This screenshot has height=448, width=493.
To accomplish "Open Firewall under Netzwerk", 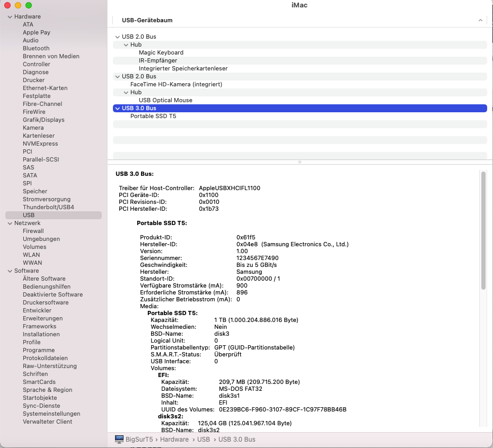I will 33,231.
